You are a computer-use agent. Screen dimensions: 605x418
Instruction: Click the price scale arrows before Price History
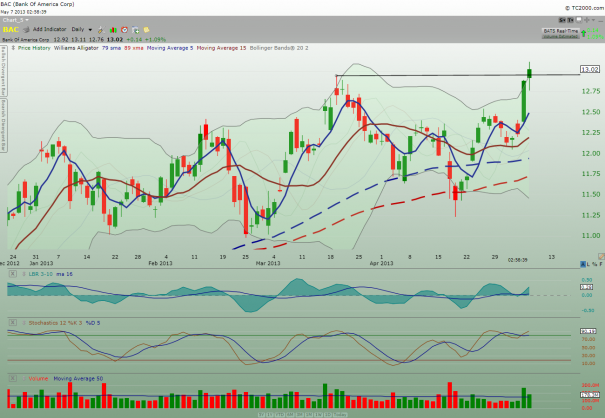tap(13, 48)
